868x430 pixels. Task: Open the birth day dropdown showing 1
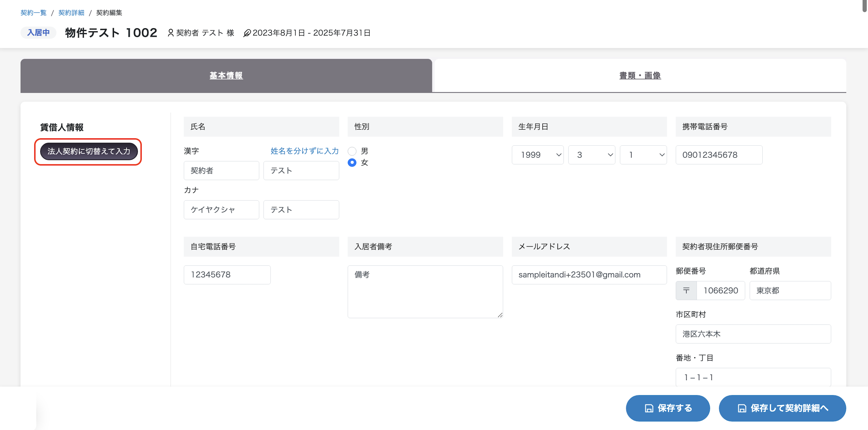pyautogui.click(x=643, y=155)
